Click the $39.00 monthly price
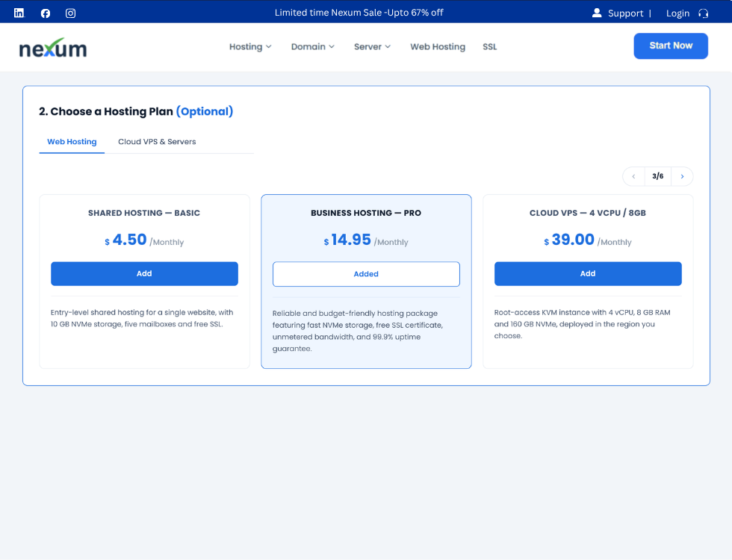This screenshot has width=732, height=560. pyautogui.click(x=588, y=240)
